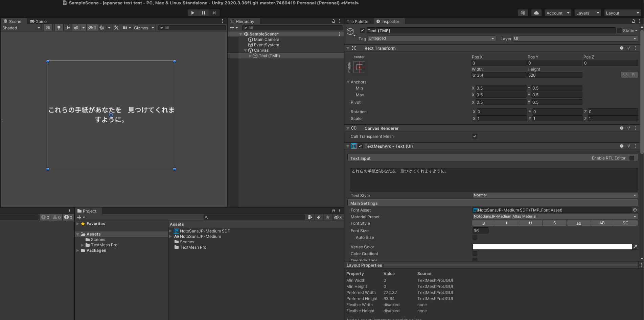Open the Text Style dropdown showing Normal
This screenshot has width=644, height=320.
click(555, 195)
